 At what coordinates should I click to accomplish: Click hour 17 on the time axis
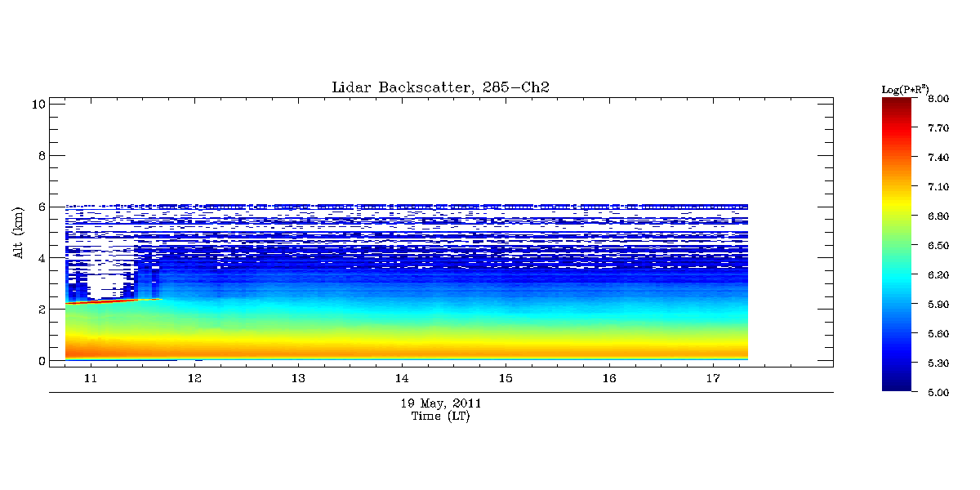coord(712,379)
